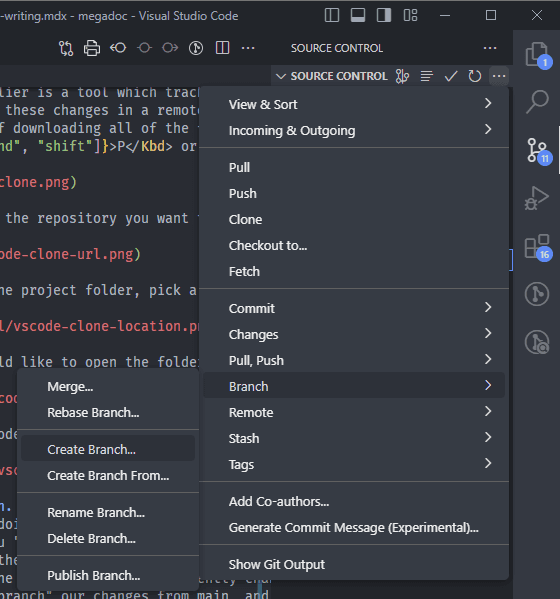Go to previous change arrow-circle icon
560x599 pixels.
click(x=118, y=48)
